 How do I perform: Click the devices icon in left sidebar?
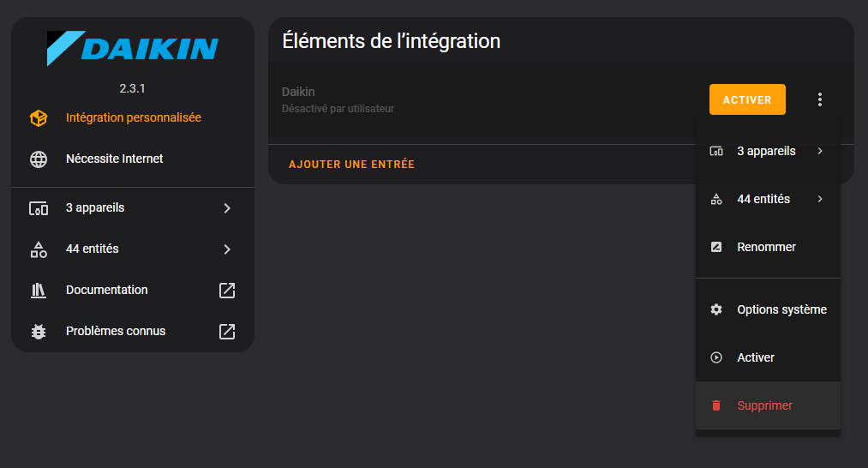click(x=39, y=208)
